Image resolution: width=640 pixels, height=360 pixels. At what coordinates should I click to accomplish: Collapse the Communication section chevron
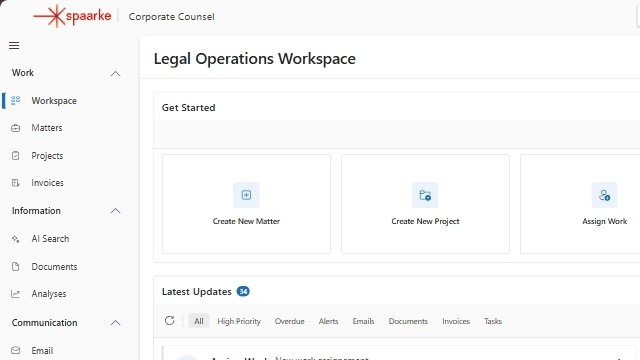pyautogui.click(x=116, y=322)
